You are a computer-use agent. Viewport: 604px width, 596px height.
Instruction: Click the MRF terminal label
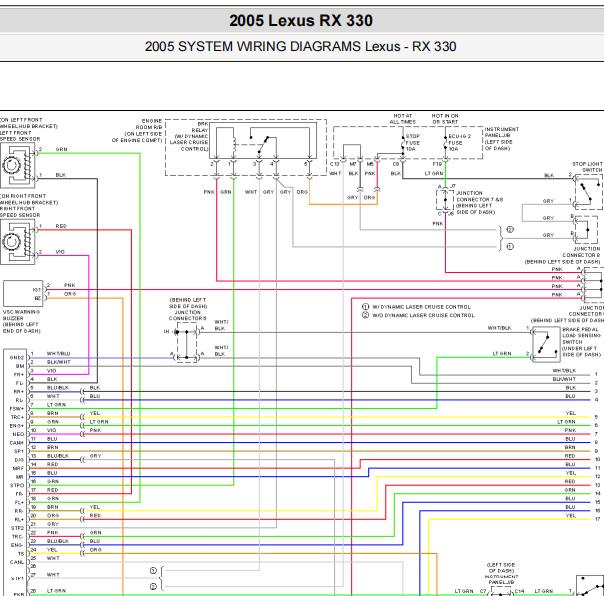(18, 468)
